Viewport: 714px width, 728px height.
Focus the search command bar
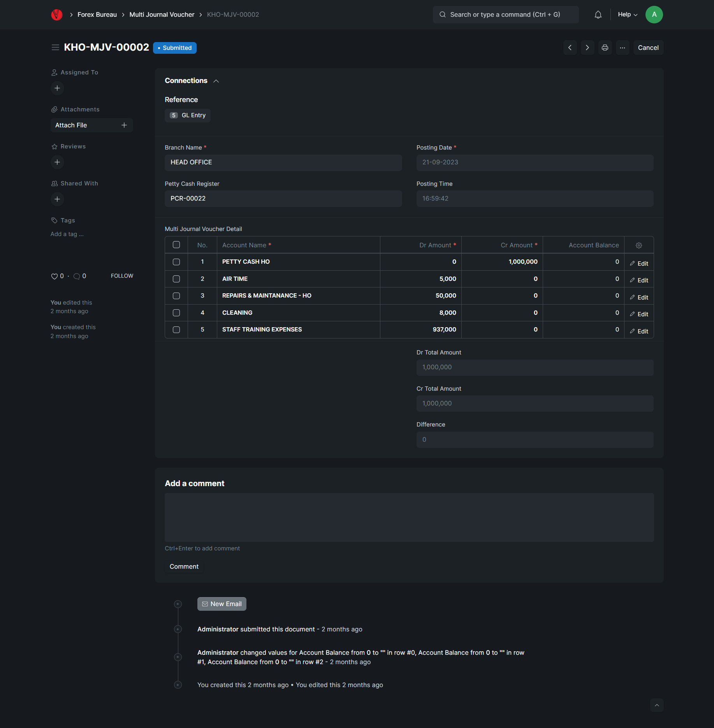click(x=506, y=14)
